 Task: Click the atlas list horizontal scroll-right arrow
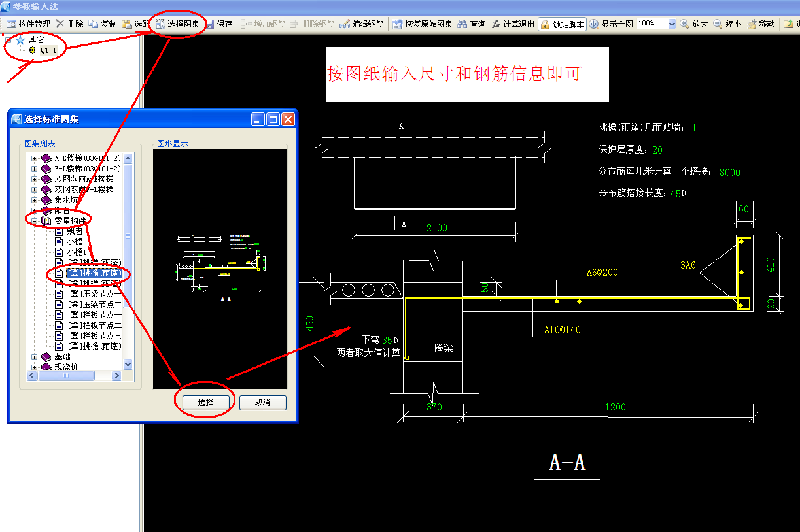coord(116,376)
